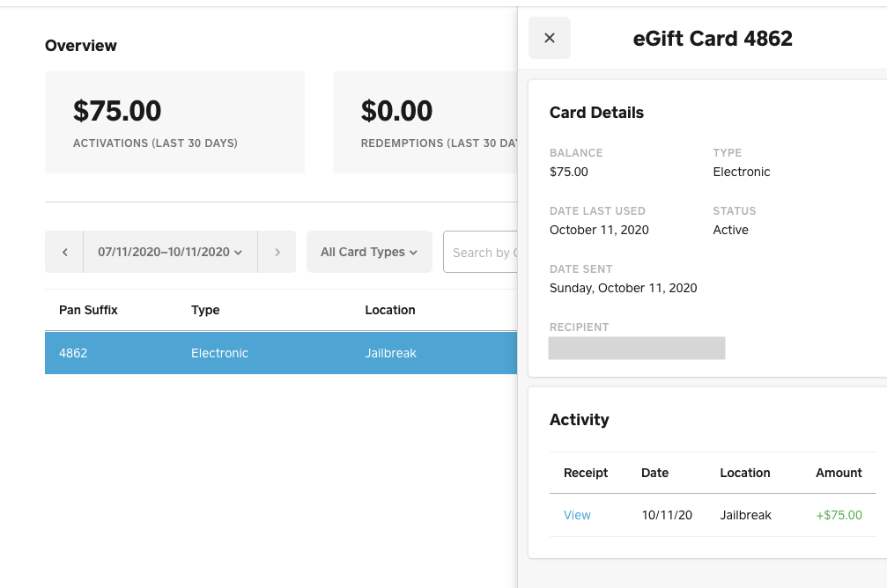887x588 pixels.
Task: Click the eGift Card 4862 title
Action: point(713,39)
